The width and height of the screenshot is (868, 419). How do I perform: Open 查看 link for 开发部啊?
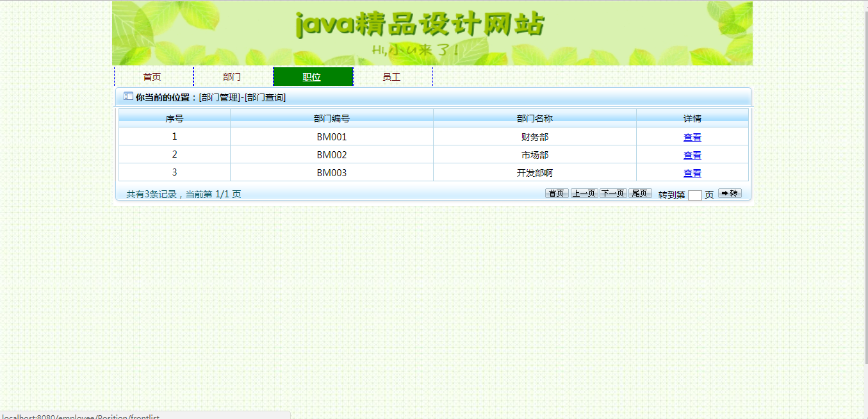pyautogui.click(x=692, y=173)
